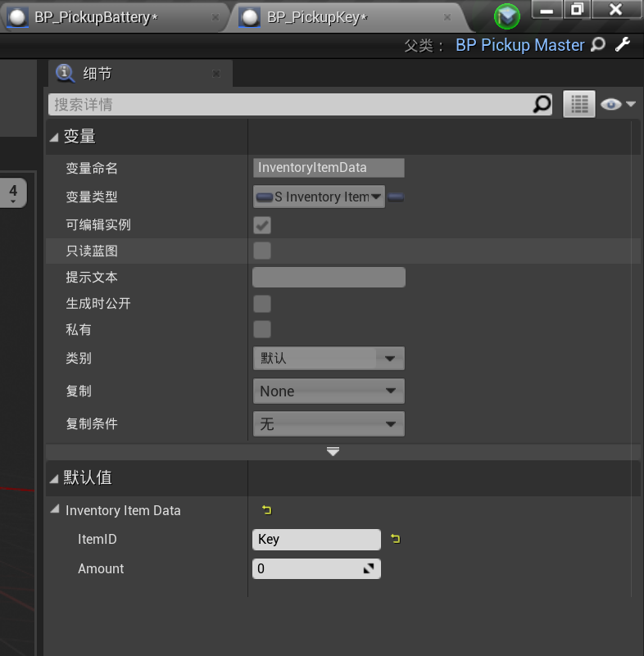Enable the 生成时公开 checkbox
644x656 pixels.
(x=262, y=304)
